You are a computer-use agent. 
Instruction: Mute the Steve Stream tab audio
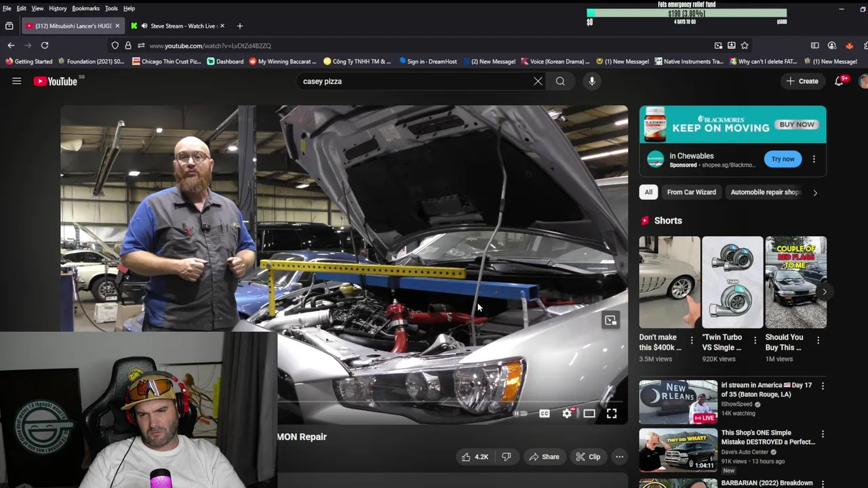click(144, 26)
